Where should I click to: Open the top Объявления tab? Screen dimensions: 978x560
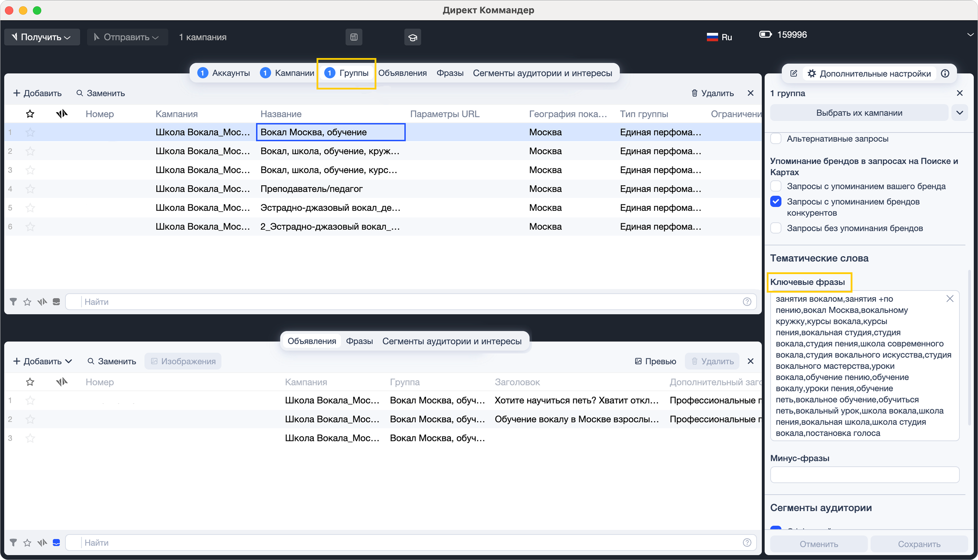click(x=402, y=73)
